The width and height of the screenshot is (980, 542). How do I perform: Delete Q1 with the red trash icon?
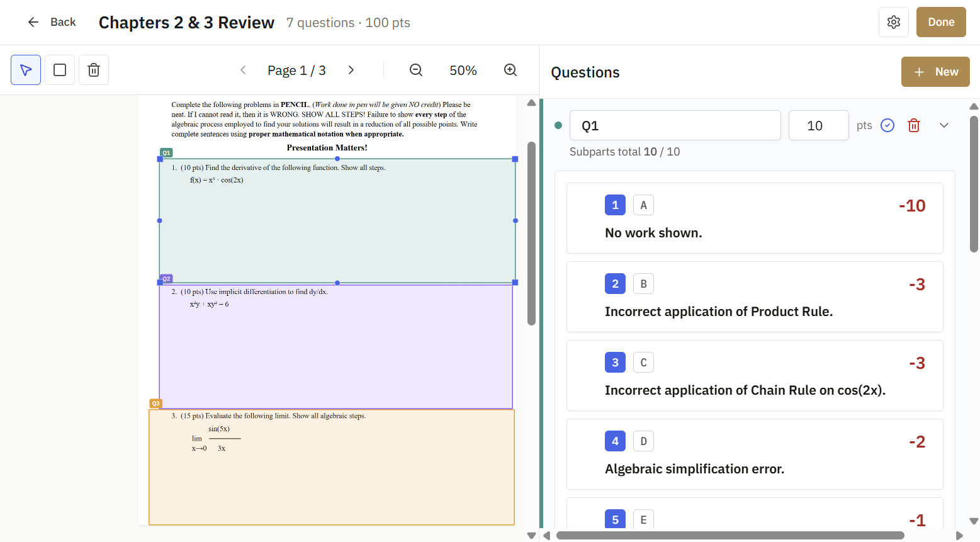pyautogui.click(x=914, y=125)
